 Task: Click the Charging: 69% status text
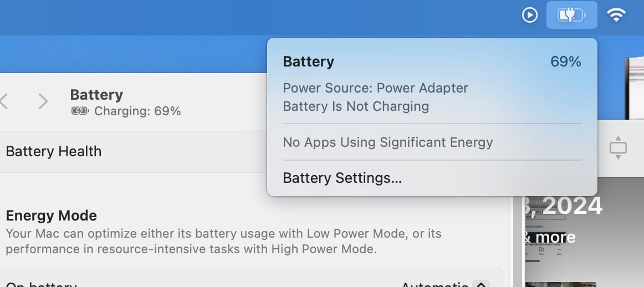(137, 111)
